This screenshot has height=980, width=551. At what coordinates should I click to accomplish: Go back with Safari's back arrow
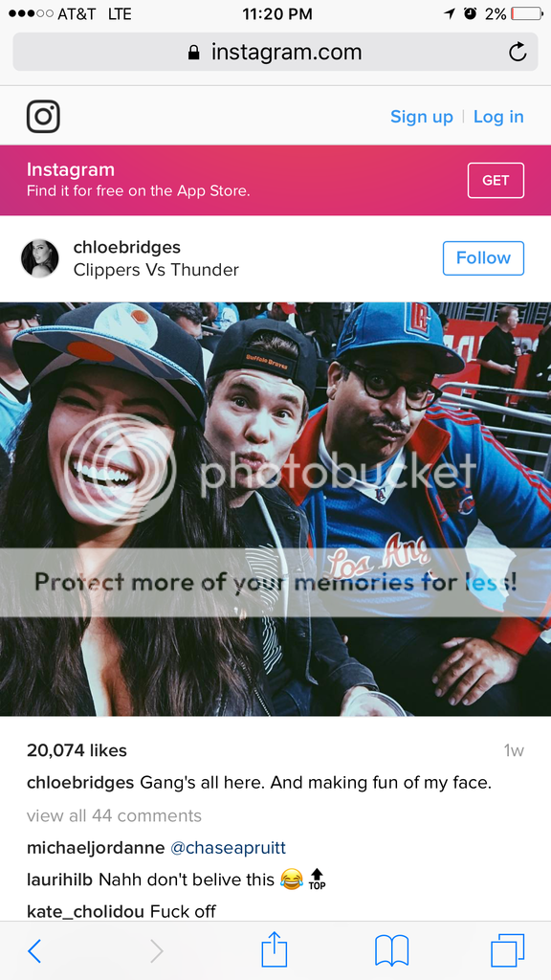coord(34,950)
